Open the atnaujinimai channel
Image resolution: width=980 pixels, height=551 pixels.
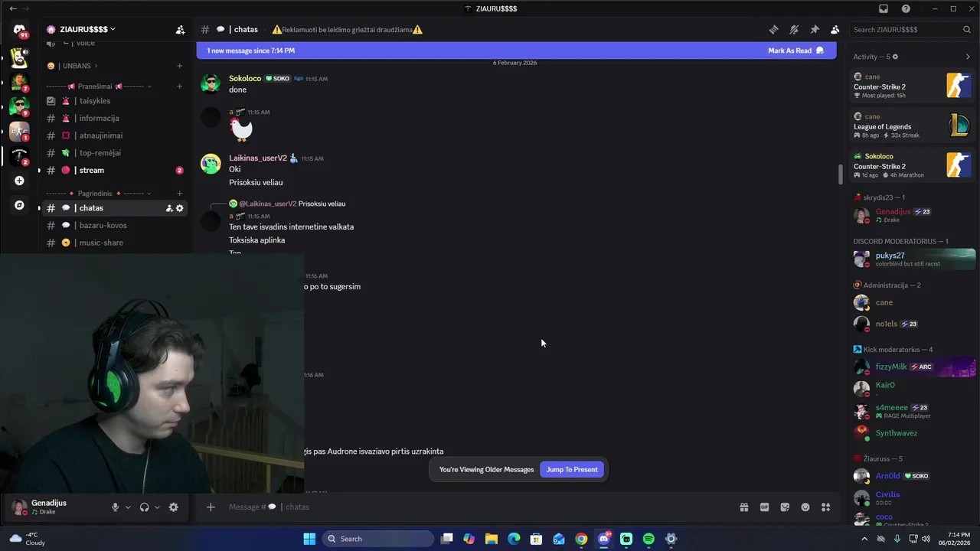coord(115,135)
